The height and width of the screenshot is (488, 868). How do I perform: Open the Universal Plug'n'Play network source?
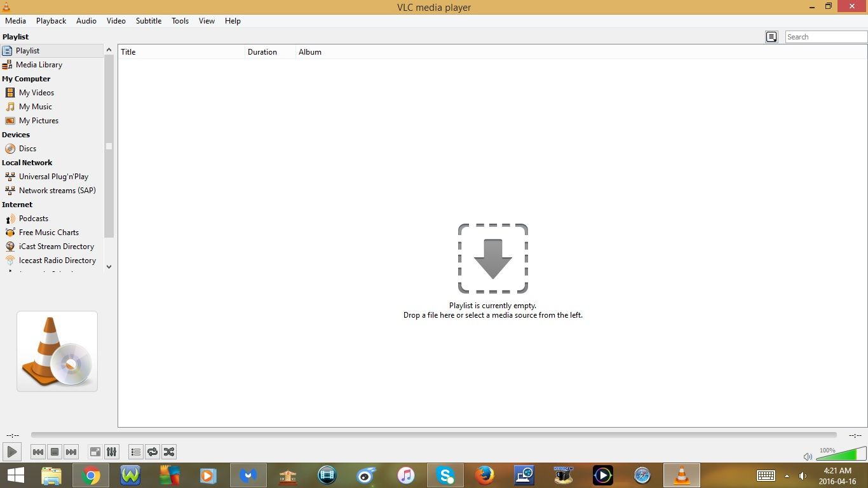point(53,176)
